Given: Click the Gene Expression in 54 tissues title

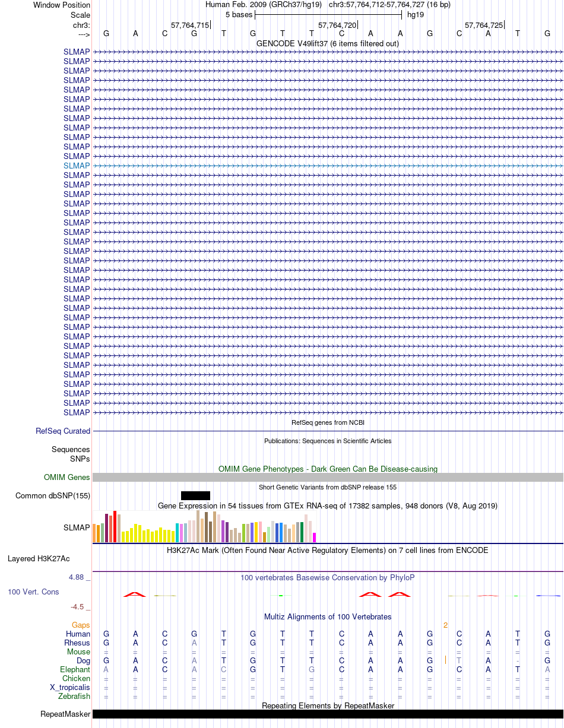Looking at the screenshot, I should [328, 506].
